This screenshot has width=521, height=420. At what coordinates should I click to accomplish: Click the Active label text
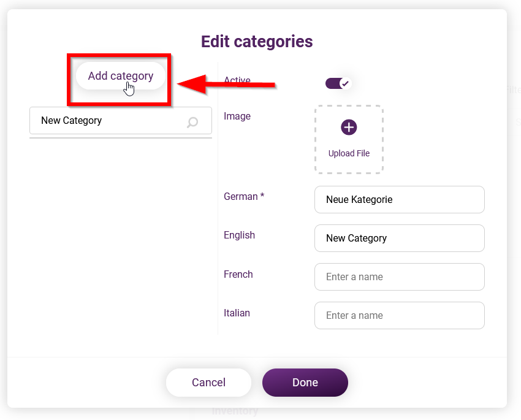pyautogui.click(x=237, y=80)
